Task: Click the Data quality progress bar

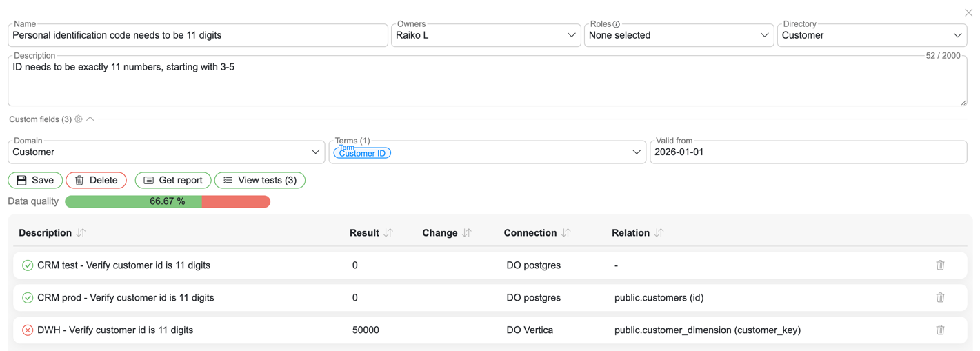Action: tap(168, 201)
